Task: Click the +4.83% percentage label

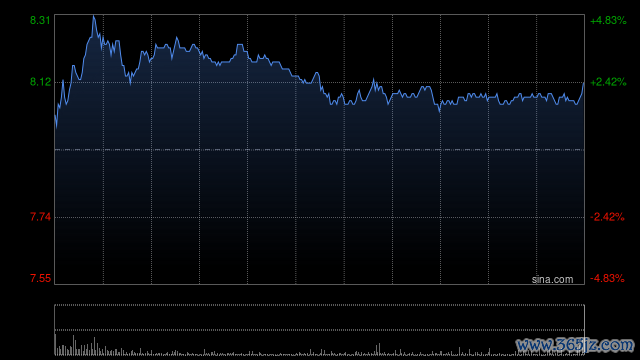Action: pyautogui.click(x=608, y=20)
